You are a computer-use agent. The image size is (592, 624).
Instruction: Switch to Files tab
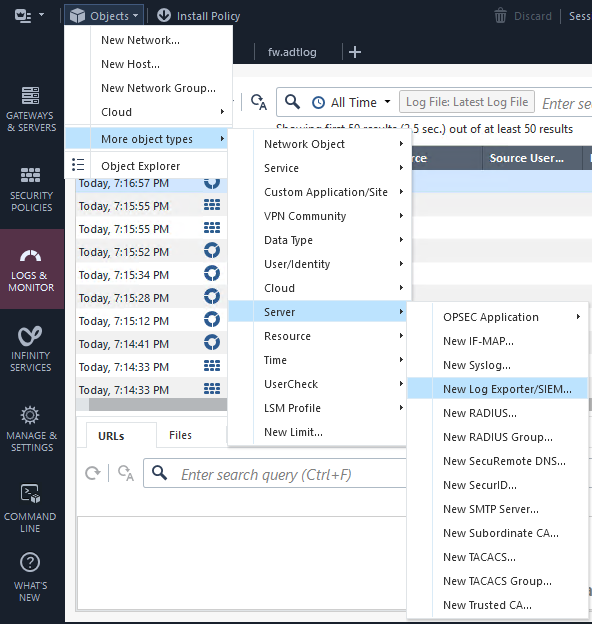point(180,435)
